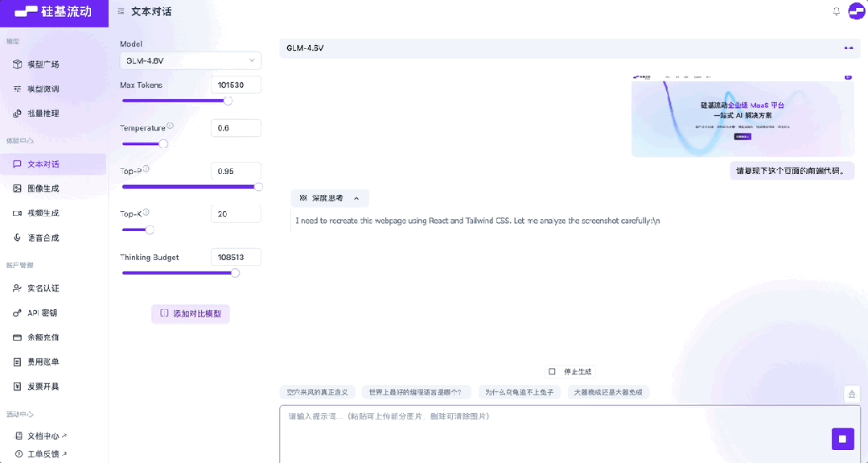Click GLM-4.6V header options icon

(x=848, y=48)
